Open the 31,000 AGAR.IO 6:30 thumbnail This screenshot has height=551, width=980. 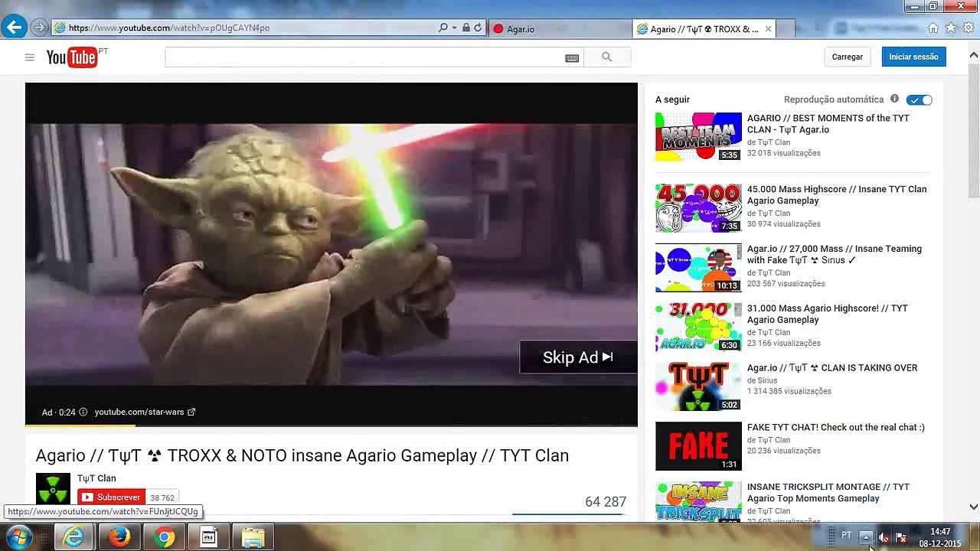(698, 327)
